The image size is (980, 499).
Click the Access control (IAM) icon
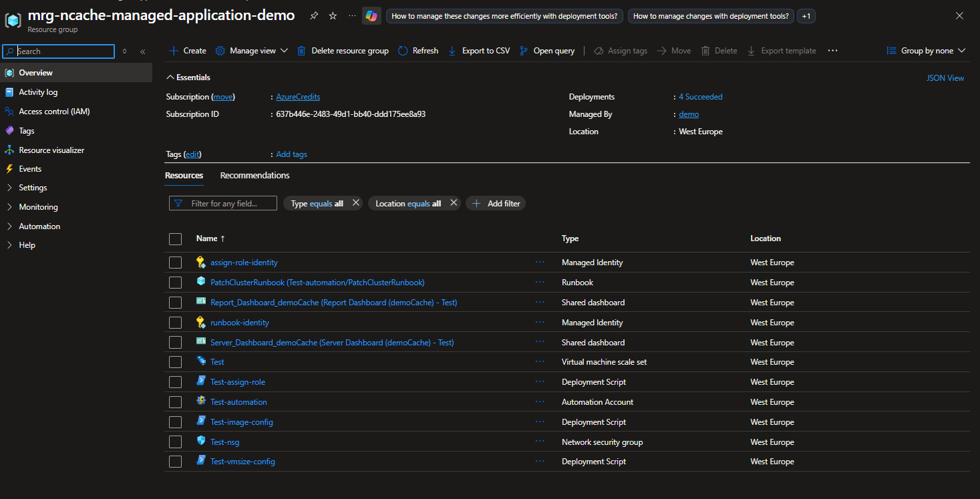click(x=9, y=112)
